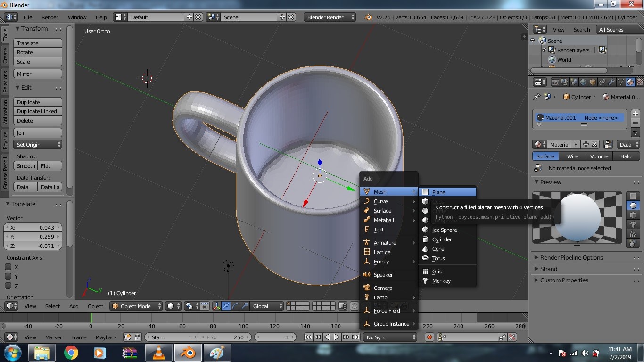The height and width of the screenshot is (362, 644).
Task: Open the World properties globe tab
Action: [x=583, y=82]
